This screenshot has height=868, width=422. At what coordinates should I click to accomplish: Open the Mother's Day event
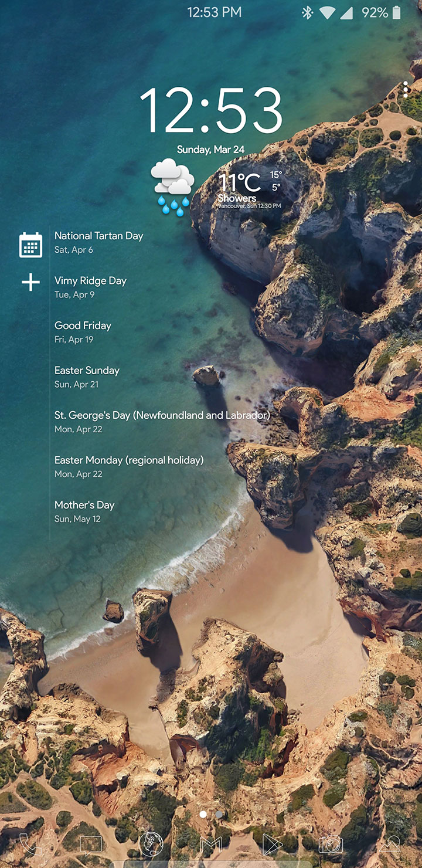pyautogui.click(x=84, y=511)
